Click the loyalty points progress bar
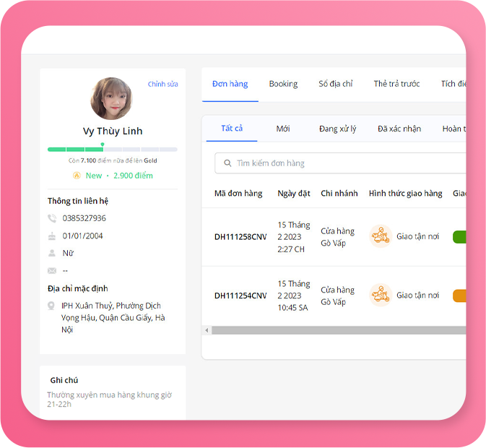486x448 pixels. pyautogui.click(x=112, y=150)
